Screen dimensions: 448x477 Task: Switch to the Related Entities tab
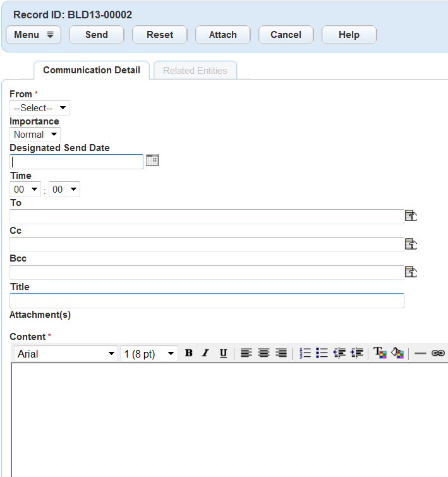195,71
